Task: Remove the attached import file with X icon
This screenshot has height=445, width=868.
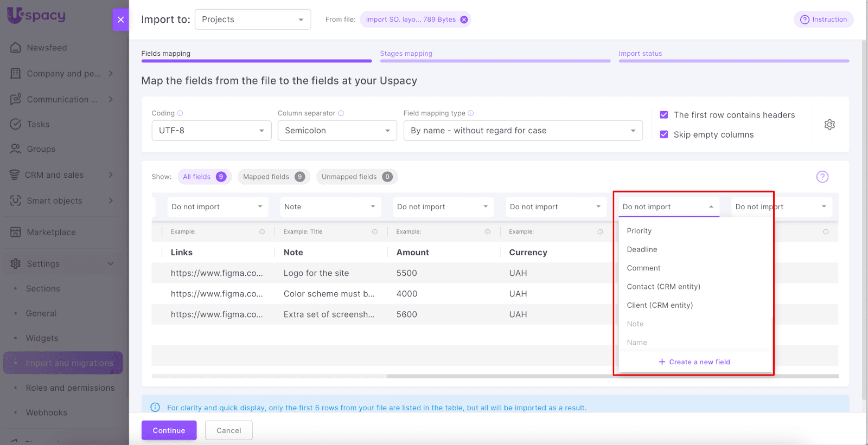Action: (464, 20)
